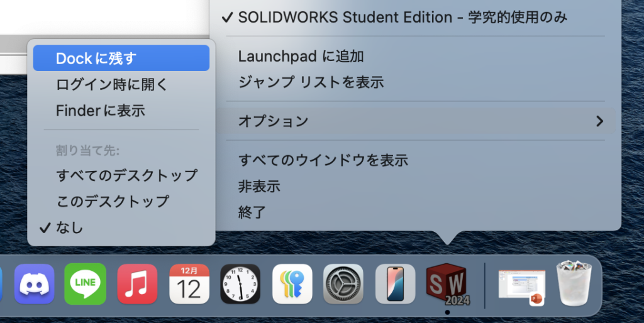Choose ジャンプ リストを表示

click(415, 82)
